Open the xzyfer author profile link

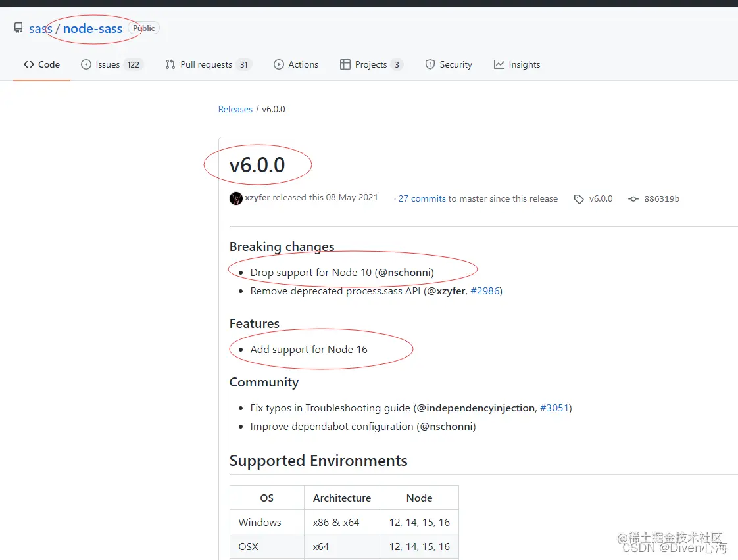pos(257,197)
